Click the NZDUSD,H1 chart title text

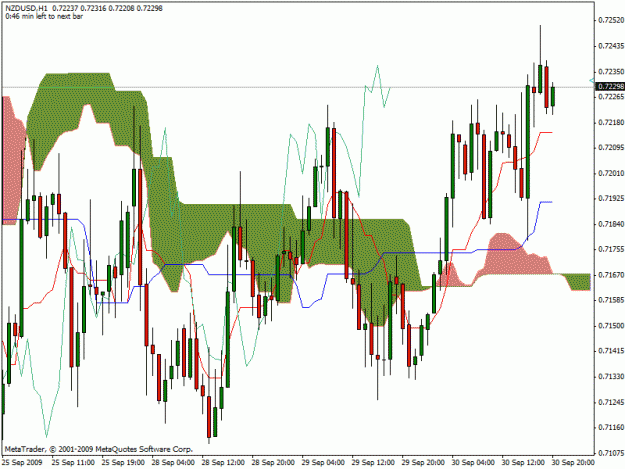26,8
